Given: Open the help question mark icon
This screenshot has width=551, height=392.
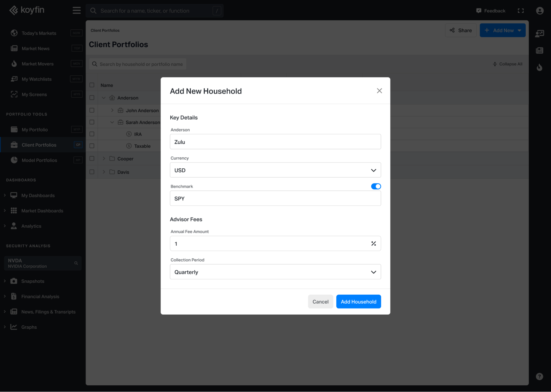Looking at the screenshot, I should tap(539, 376).
